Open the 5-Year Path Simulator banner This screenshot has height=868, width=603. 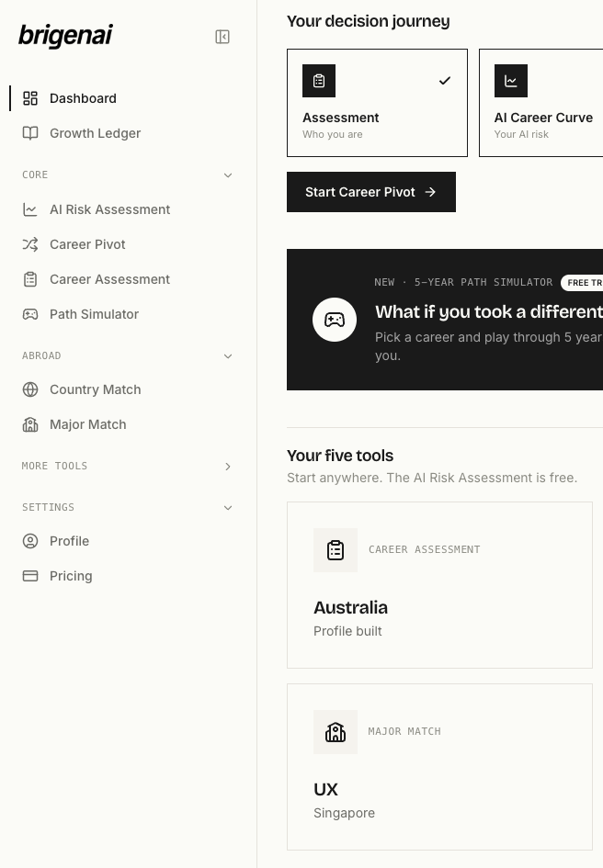point(445,320)
